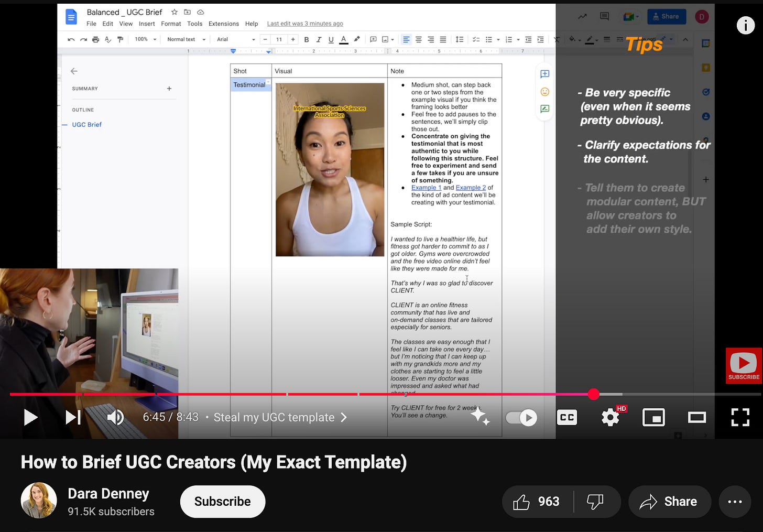Open numbered list options arrow
763x532 pixels.
(x=518, y=39)
